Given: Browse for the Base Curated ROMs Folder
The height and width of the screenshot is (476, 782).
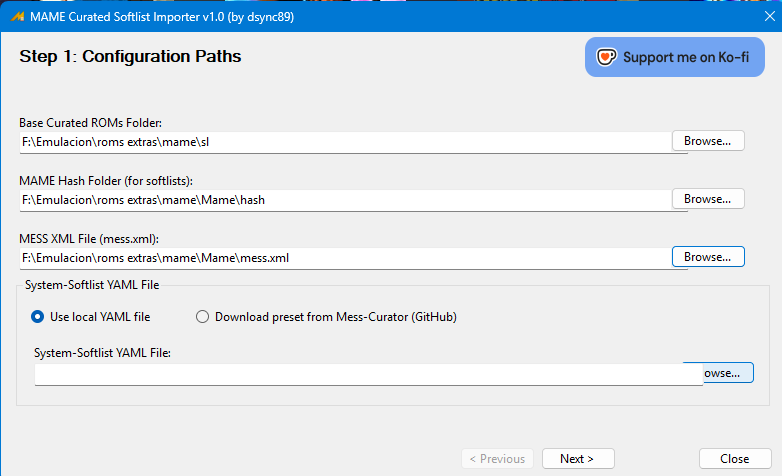Looking at the screenshot, I should point(708,141).
